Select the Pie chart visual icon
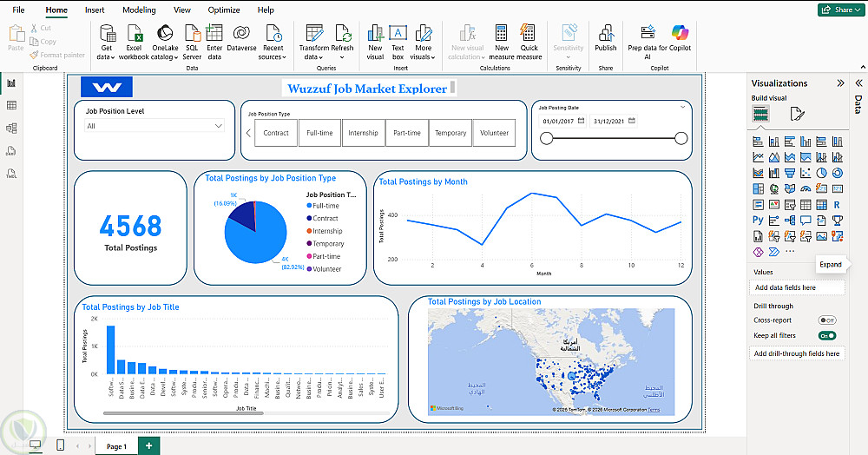 pos(821,174)
